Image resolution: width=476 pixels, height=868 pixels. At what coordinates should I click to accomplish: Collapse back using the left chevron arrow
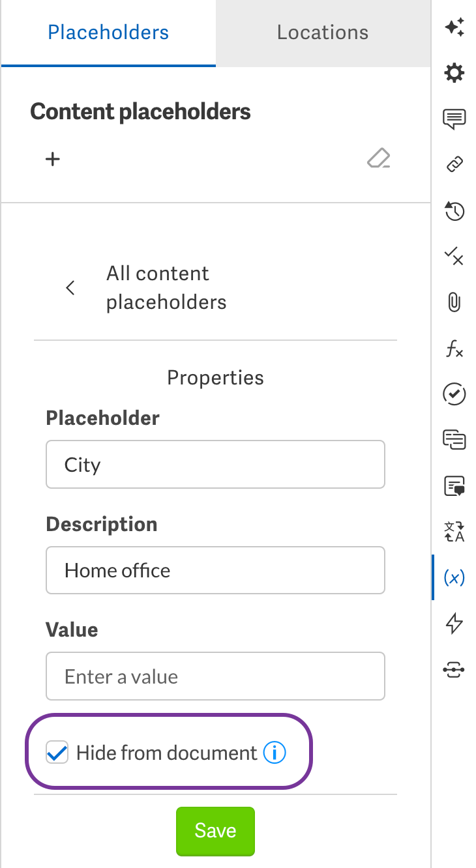[x=70, y=287]
